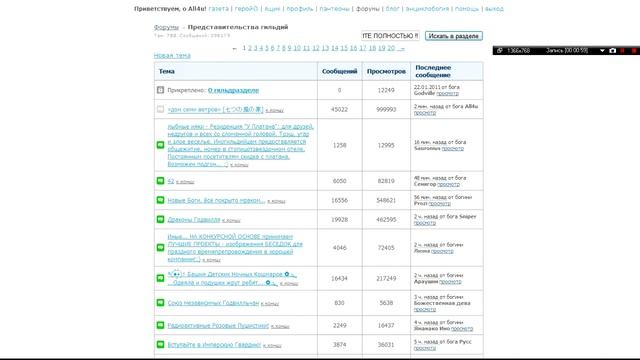Open topic 'дом семи ветров'
640x360 pixels.
coord(215,109)
